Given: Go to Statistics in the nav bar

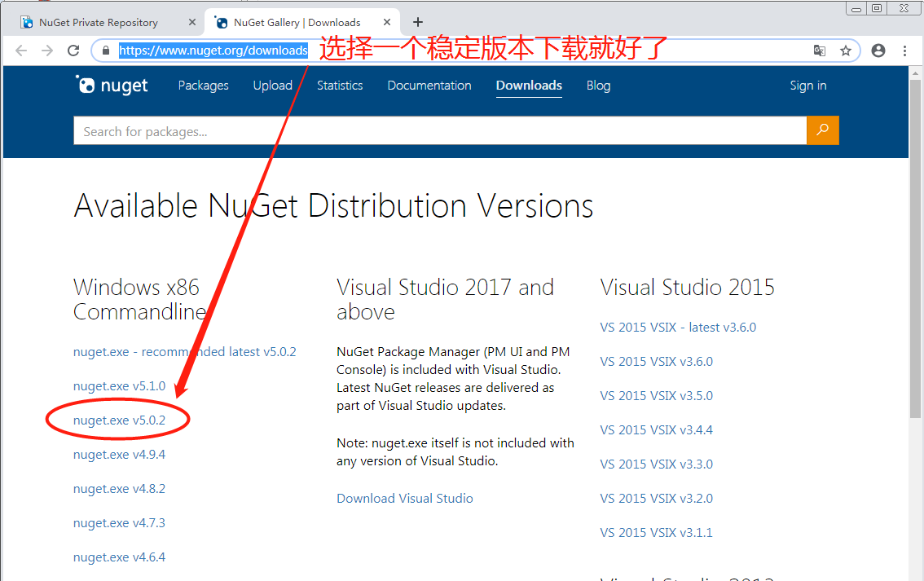Looking at the screenshot, I should pos(340,86).
